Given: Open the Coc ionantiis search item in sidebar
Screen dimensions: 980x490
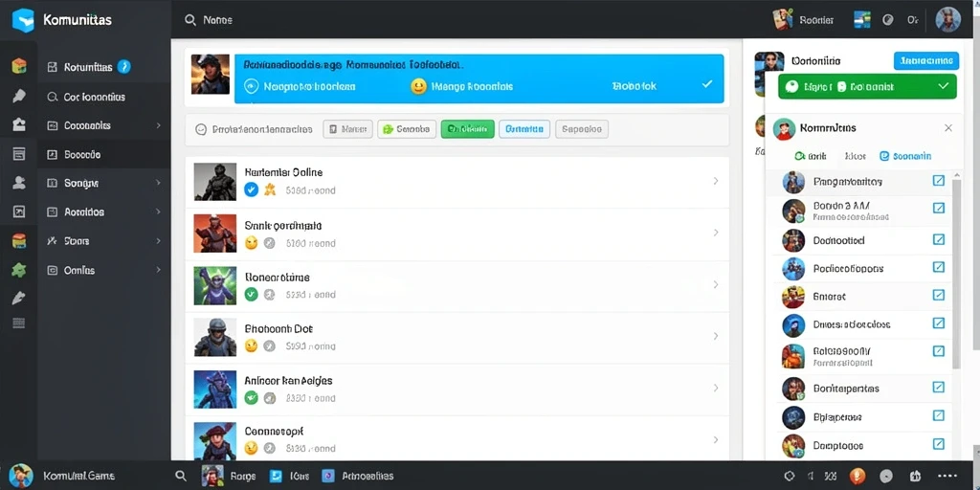Looking at the screenshot, I should pyautogui.click(x=103, y=97).
